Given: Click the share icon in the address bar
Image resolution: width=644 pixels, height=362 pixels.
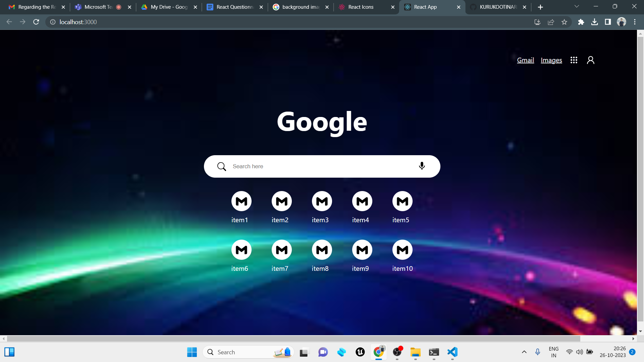Looking at the screenshot, I should point(551,22).
